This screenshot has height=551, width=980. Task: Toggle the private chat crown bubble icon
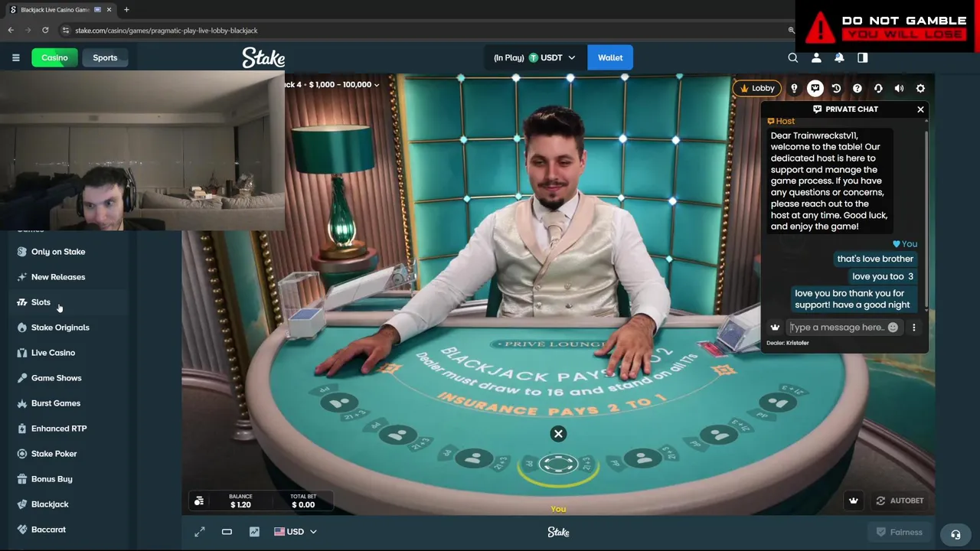815,88
